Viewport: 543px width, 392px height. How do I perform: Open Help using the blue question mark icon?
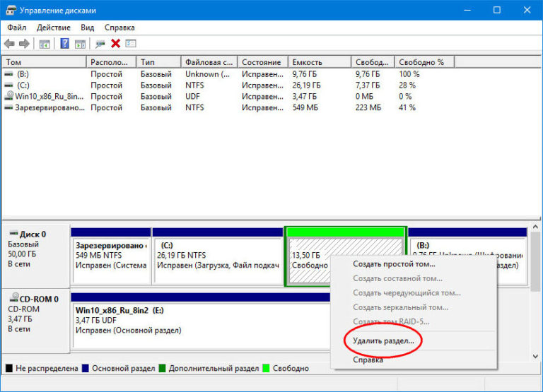coord(64,44)
